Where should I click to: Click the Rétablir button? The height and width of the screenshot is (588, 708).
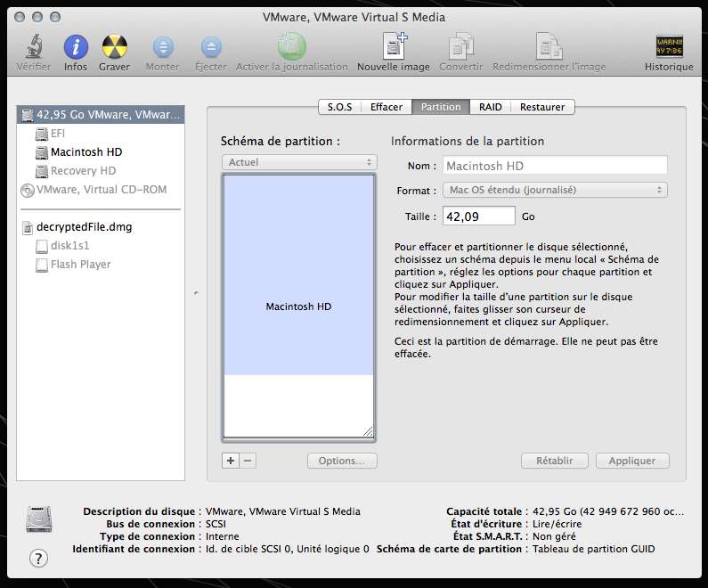555,461
